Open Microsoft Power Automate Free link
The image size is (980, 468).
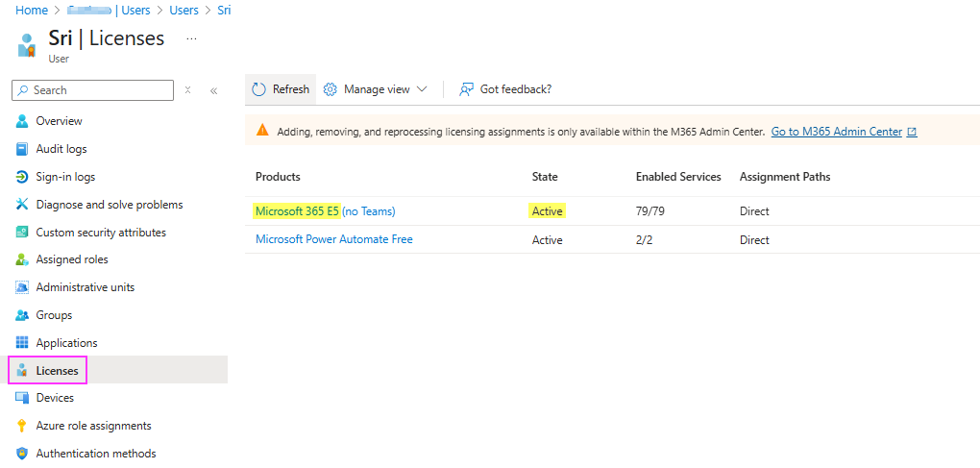(x=333, y=239)
